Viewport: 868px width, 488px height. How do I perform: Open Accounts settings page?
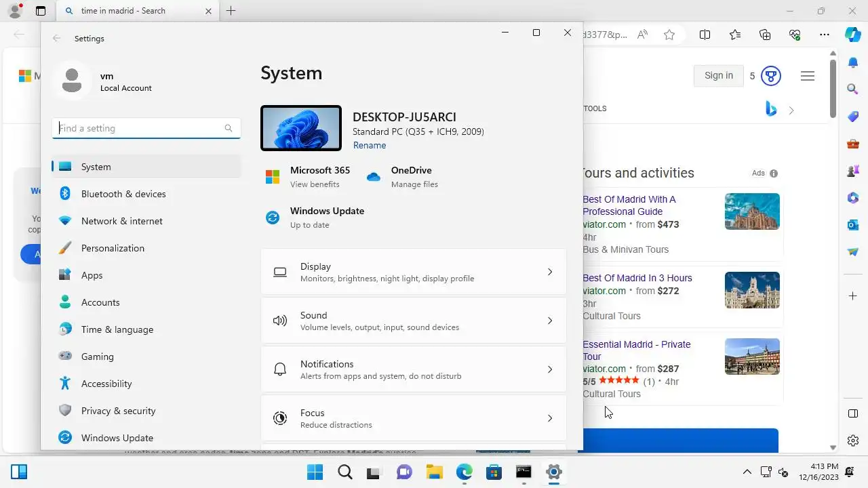click(146, 302)
